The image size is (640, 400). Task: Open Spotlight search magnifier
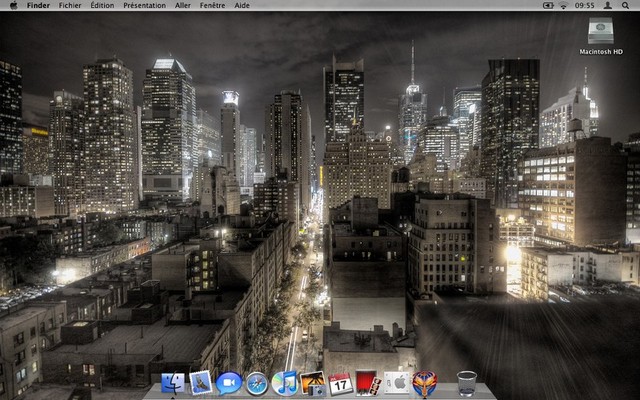tap(625, 5)
